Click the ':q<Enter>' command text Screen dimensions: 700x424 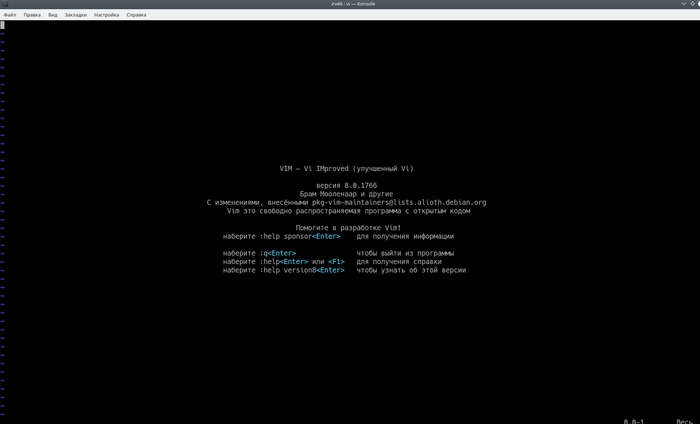click(x=278, y=253)
